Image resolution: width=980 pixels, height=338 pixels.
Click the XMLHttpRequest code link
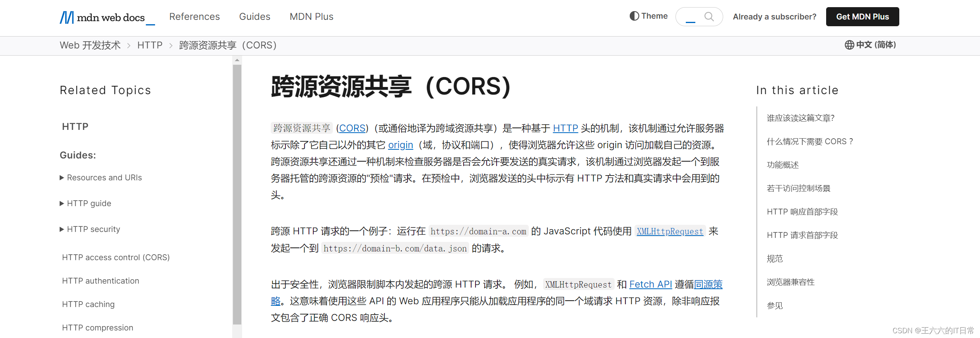point(670,231)
